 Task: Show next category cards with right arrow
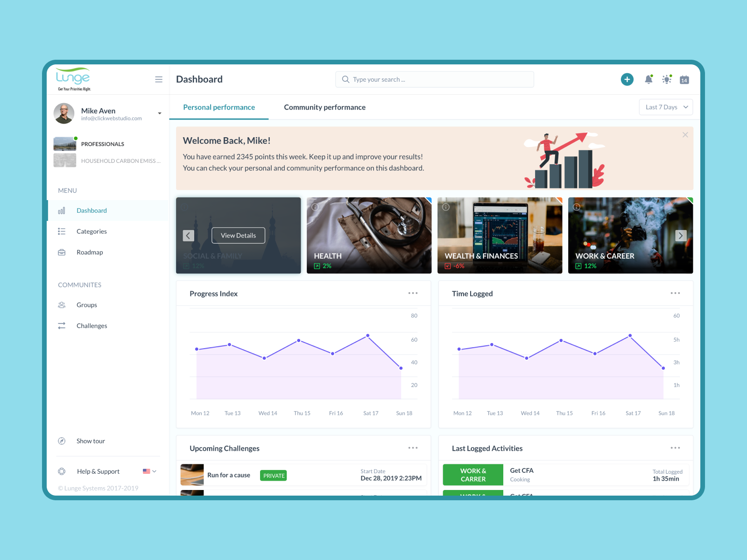pos(681,236)
